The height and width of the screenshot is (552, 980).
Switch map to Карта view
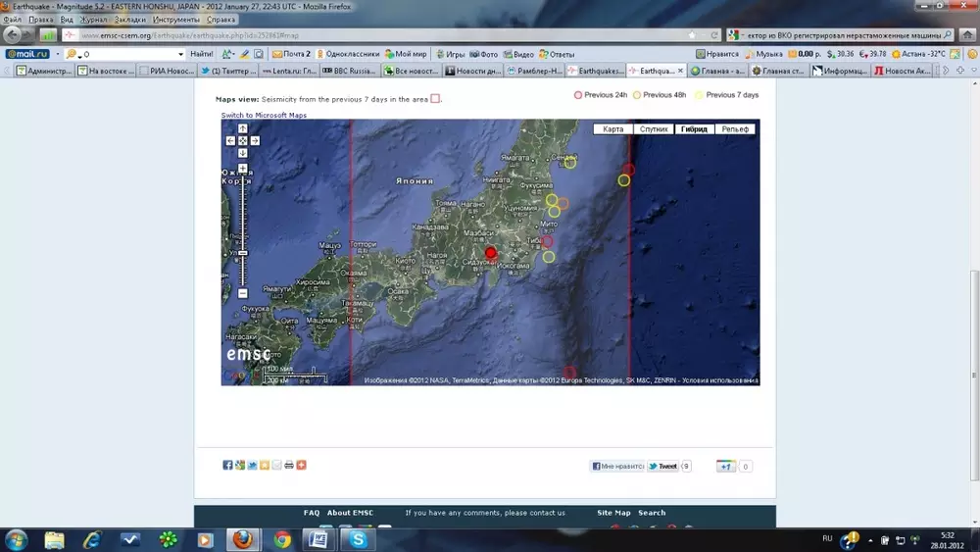click(612, 129)
